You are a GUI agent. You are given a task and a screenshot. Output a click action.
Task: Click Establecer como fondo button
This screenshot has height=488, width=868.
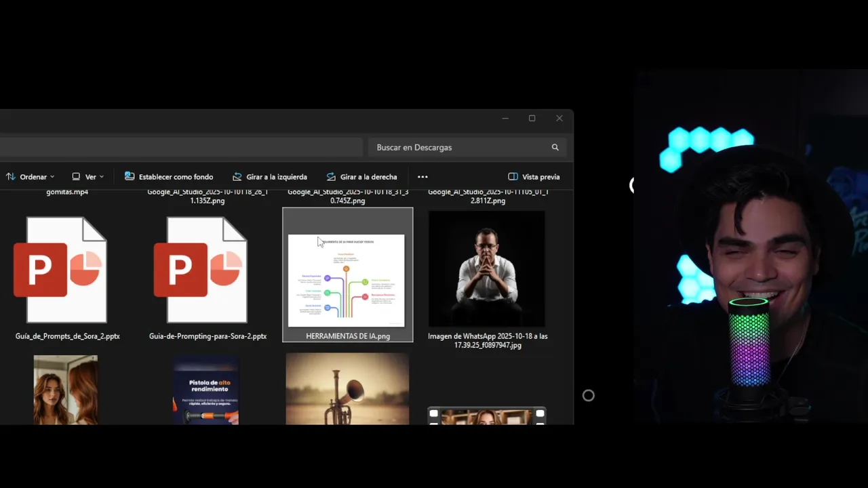169,177
